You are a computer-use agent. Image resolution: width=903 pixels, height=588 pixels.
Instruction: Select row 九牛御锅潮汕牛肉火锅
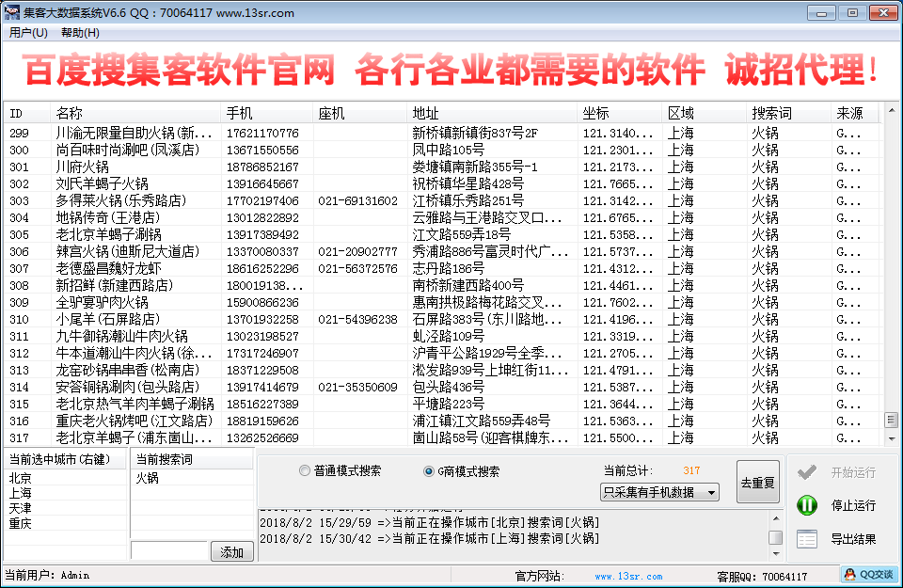coord(442,336)
